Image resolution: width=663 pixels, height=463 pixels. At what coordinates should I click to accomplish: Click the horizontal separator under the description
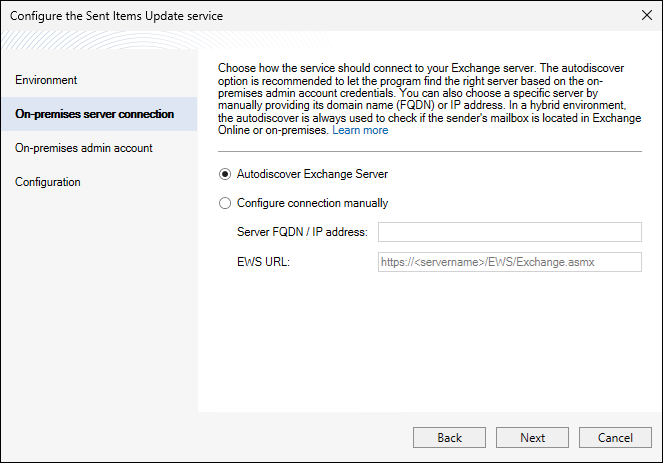429,151
